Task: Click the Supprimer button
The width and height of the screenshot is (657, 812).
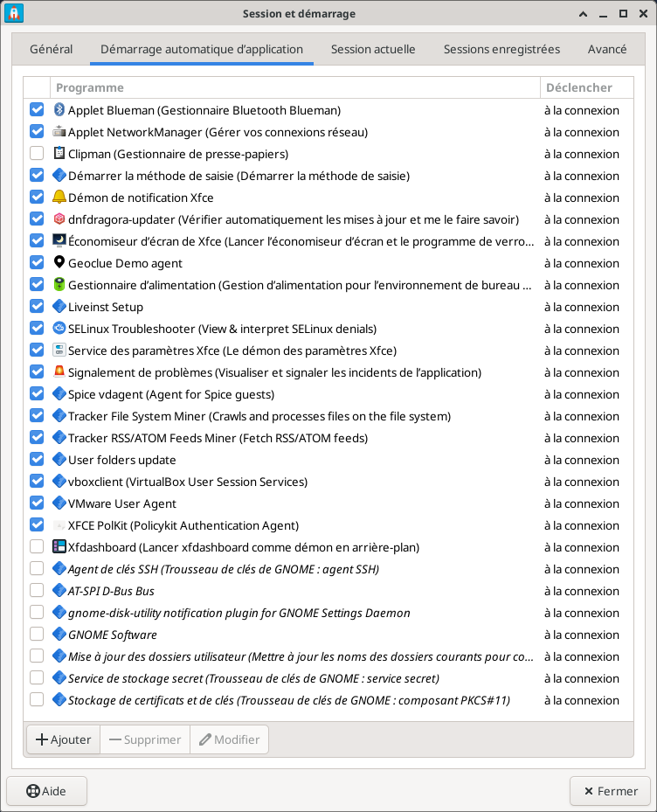Action: point(145,739)
